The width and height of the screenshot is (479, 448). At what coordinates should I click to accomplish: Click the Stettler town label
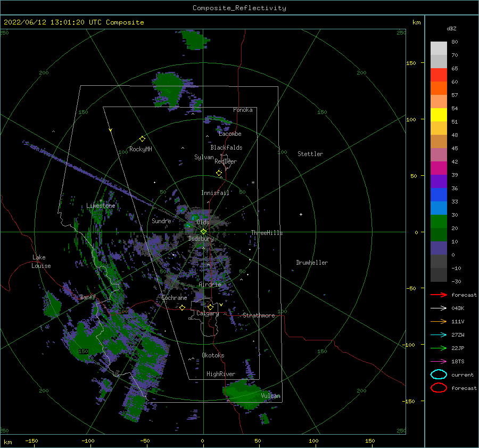(x=310, y=154)
